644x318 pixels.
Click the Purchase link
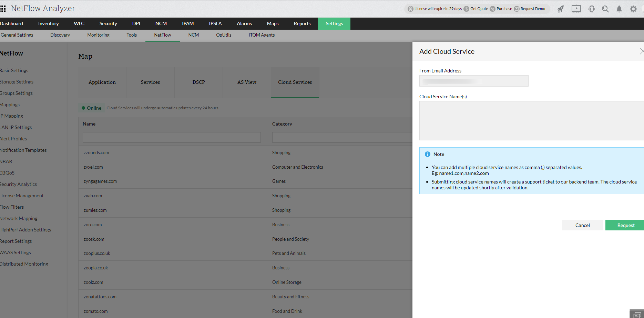coord(504,9)
